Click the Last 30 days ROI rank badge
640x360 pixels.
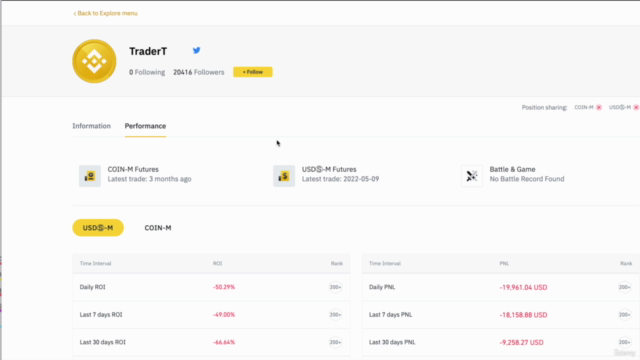point(335,342)
